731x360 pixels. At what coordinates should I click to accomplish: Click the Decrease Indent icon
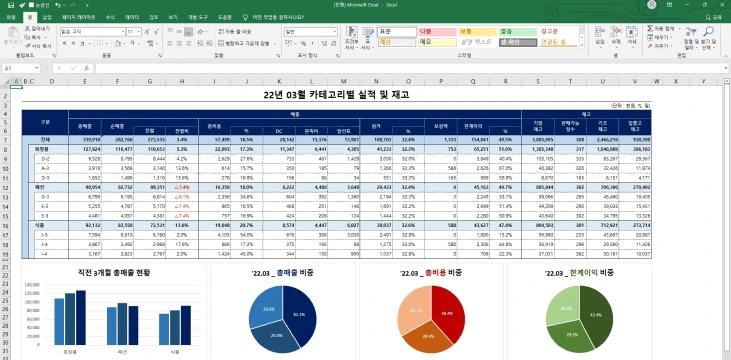click(200, 43)
